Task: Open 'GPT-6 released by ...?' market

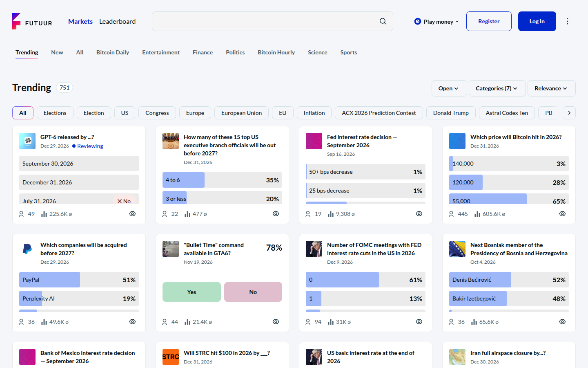Action: point(67,137)
